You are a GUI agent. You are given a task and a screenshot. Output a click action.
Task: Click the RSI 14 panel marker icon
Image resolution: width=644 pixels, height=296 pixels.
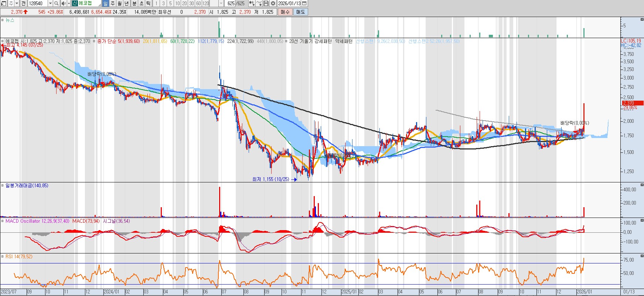coord(3,256)
